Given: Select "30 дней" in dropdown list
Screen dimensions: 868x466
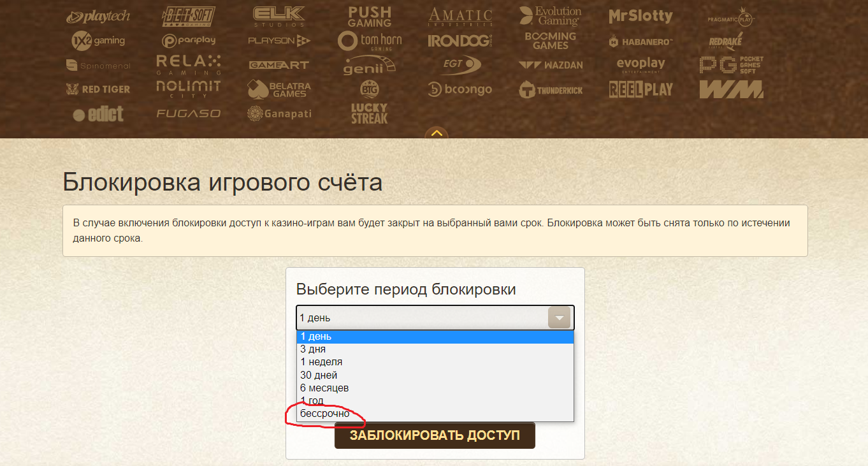Looking at the screenshot, I should 435,375.
